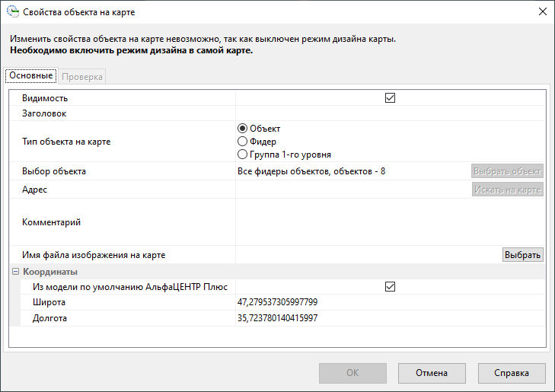The width and height of the screenshot is (555, 392).
Task: Toggle the Видимость checkbox
Action: coord(391,98)
